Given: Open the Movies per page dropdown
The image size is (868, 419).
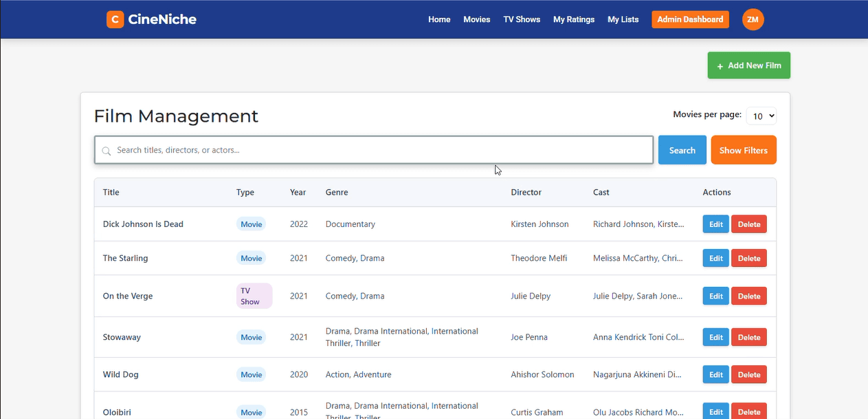Looking at the screenshot, I should 761,116.
